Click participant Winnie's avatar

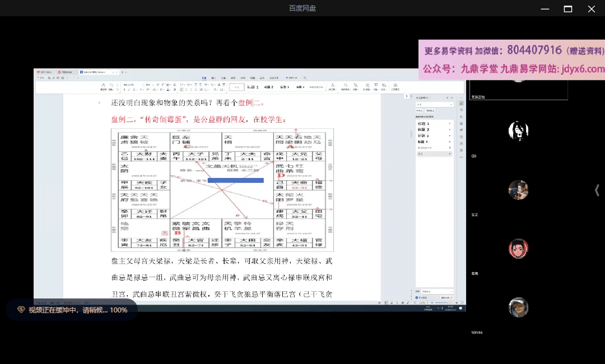point(518,307)
